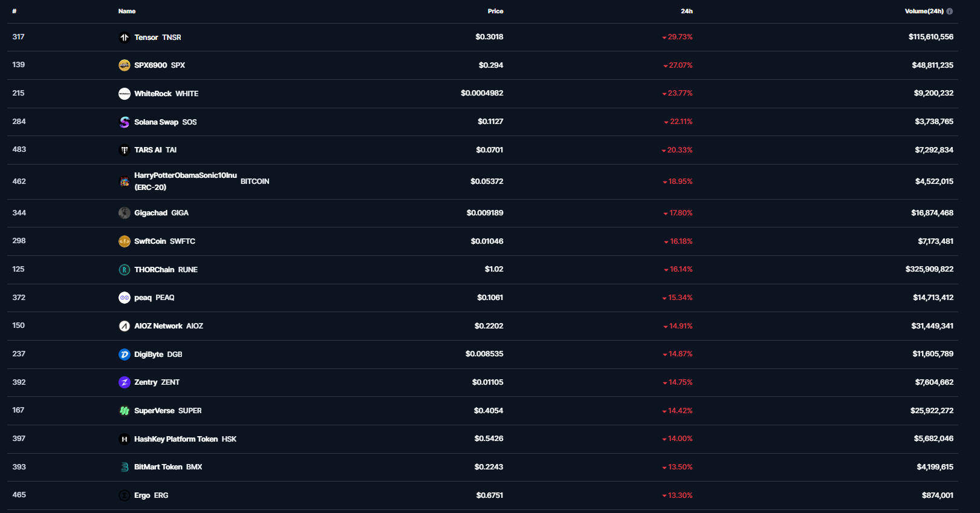Click the Tensor coin logo icon
Viewport: 980px width, 513px height.
pos(125,38)
